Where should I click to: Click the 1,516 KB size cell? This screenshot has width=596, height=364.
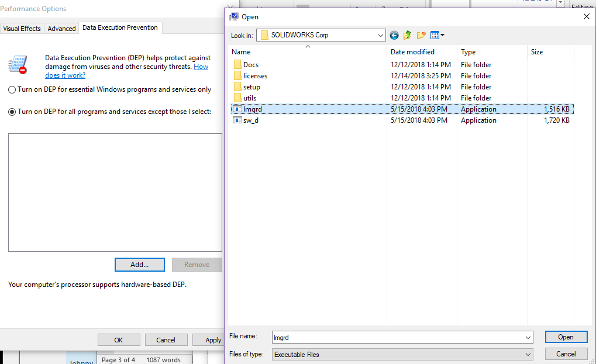click(x=556, y=109)
